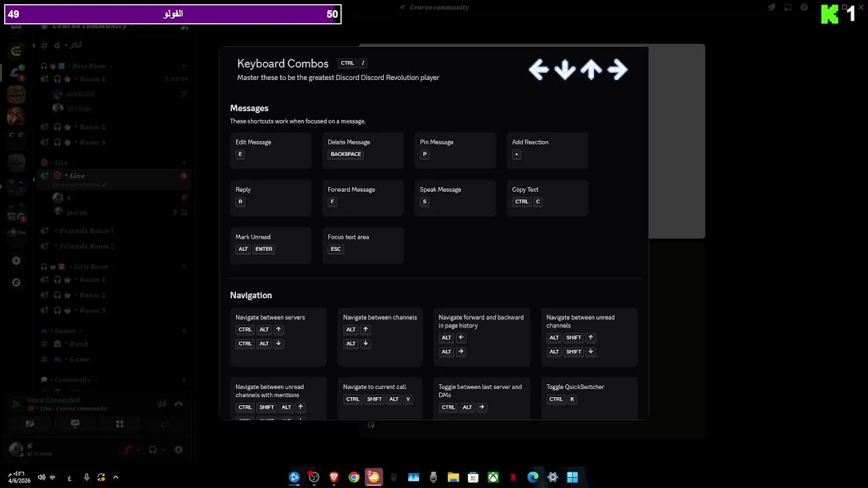The image size is (868, 488).
Task: Open volume control in system tray
Action: coord(41,477)
